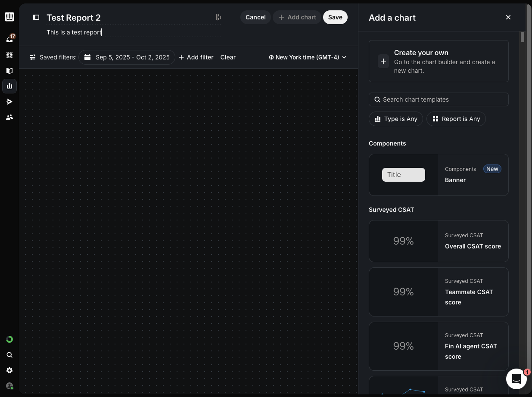This screenshot has width=532, height=397.
Task: Open the Contacts people sidebar icon
Action: [x=9, y=117]
